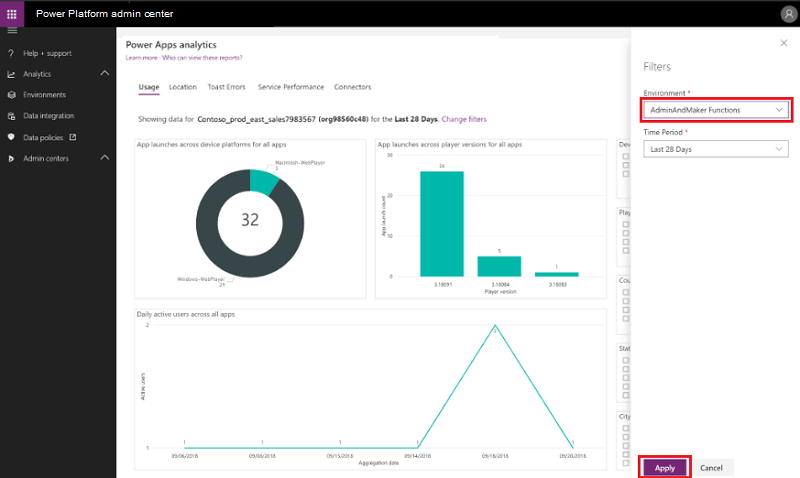The height and width of the screenshot is (478, 800).
Task: Close the Filters panel with the X
Action: tap(782, 43)
